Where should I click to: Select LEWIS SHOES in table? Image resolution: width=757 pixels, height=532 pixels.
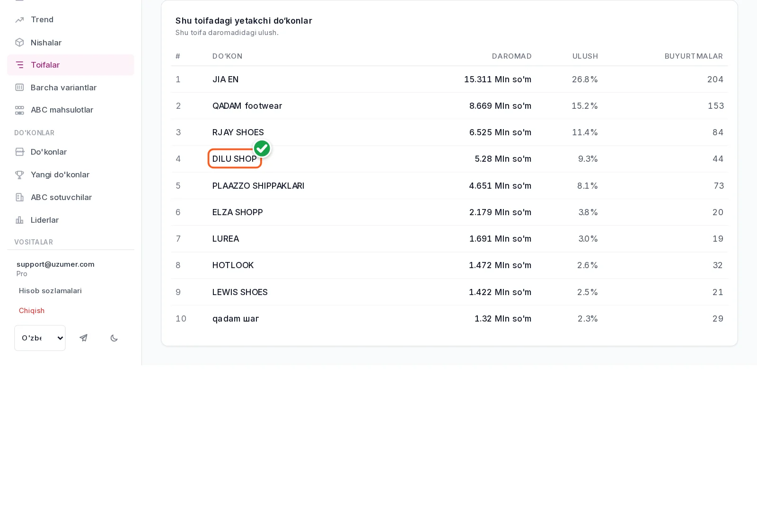(240, 292)
